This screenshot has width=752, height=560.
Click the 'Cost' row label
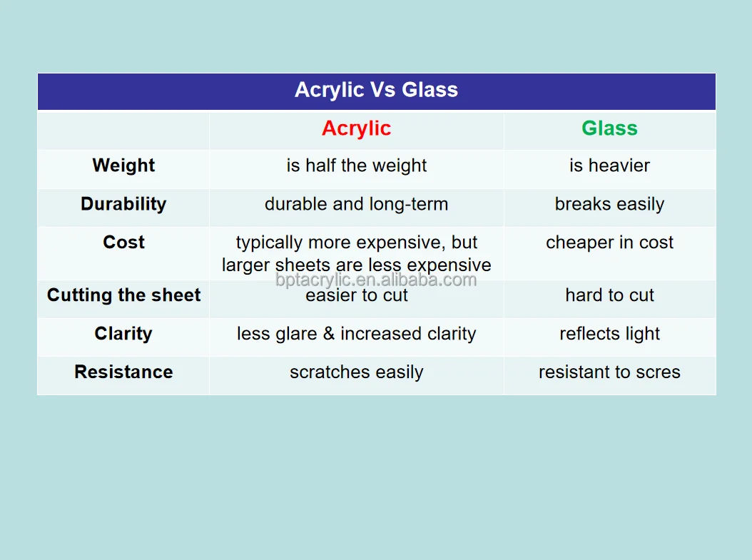click(123, 243)
